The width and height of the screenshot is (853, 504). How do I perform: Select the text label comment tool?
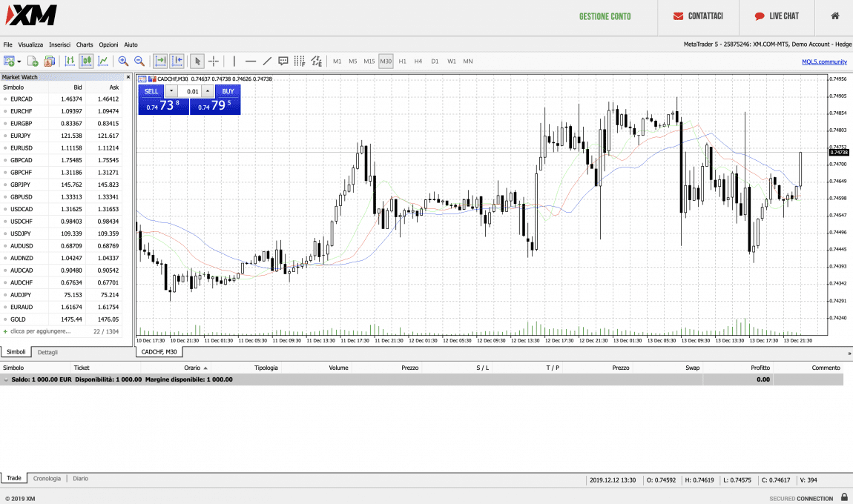[x=283, y=62]
